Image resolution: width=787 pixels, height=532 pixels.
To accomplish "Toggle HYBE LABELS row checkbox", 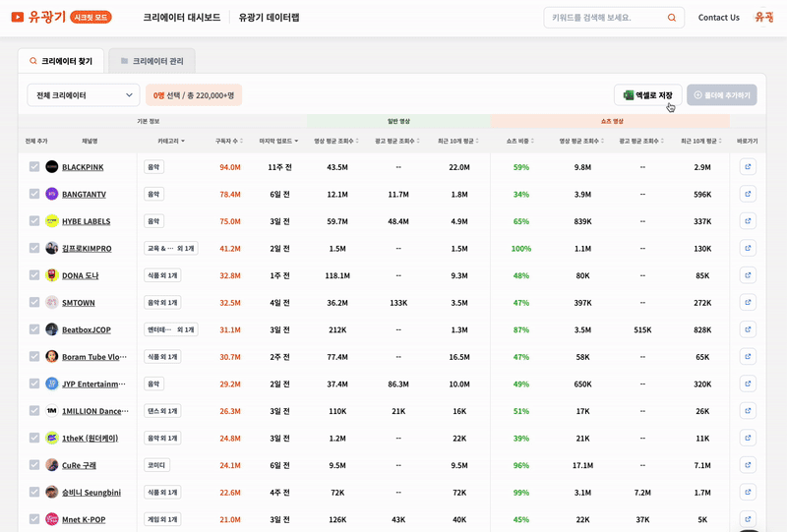I will pyautogui.click(x=34, y=221).
